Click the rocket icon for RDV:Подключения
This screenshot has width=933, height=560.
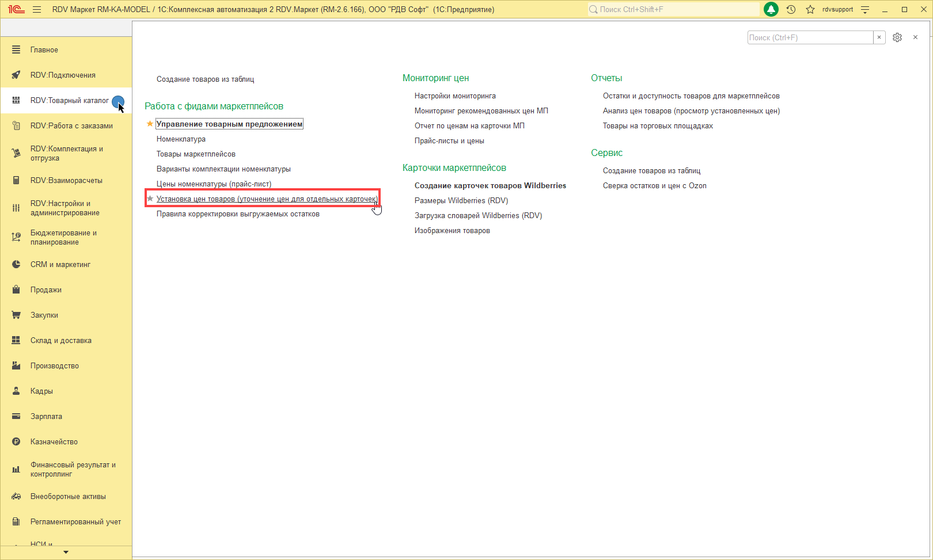16,75
